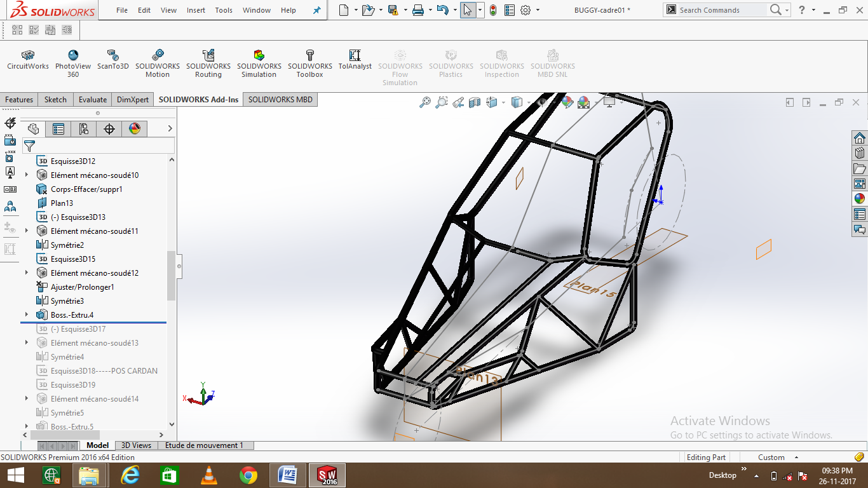Open the Design Library task pane
The width and height of the screenshot is (868, 488).
pyautogui.click(x=859, y=152)
